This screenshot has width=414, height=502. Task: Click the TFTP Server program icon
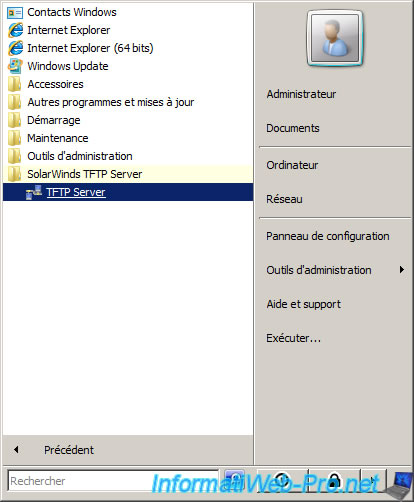click(x=34, y=192)
